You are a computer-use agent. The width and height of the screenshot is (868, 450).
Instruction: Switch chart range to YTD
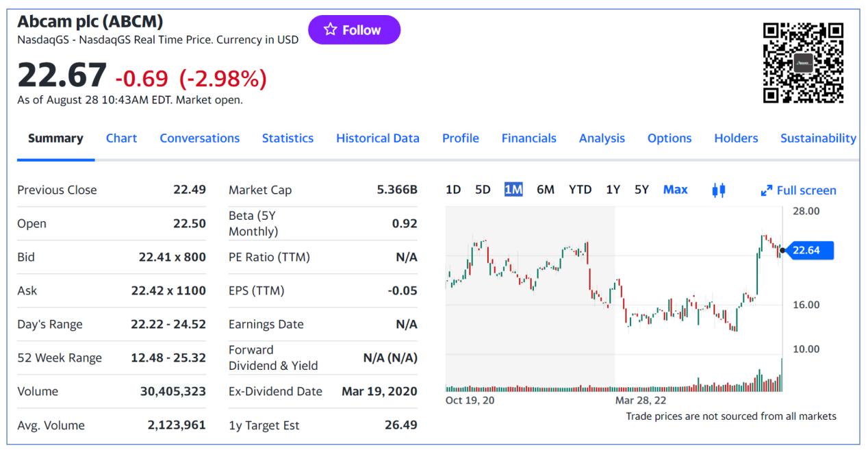[x=580, y=190]
